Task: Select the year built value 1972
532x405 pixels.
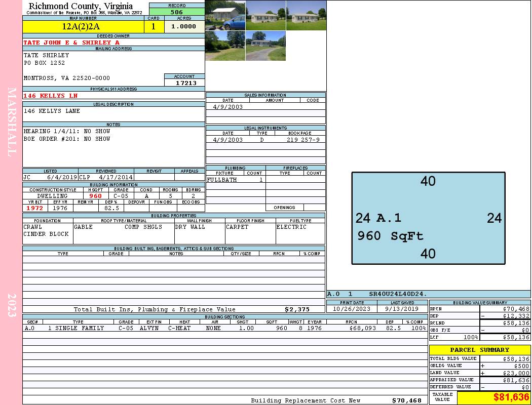Action: [x=35, y=208]
